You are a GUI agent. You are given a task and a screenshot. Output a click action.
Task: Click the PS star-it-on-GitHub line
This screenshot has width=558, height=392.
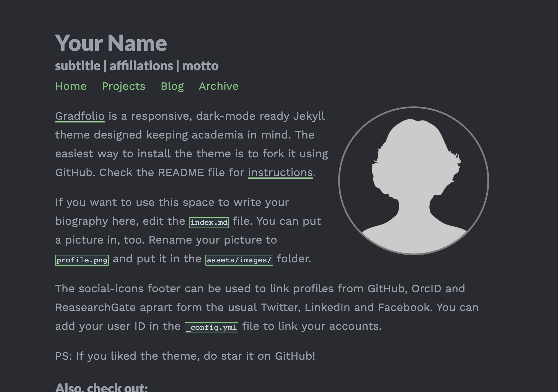[185, 356]
